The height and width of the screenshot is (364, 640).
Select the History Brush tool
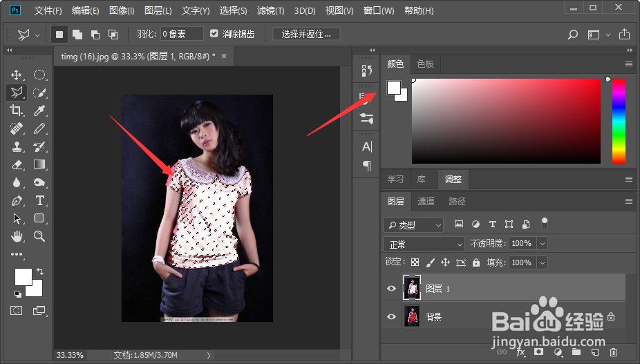[39, 146]
